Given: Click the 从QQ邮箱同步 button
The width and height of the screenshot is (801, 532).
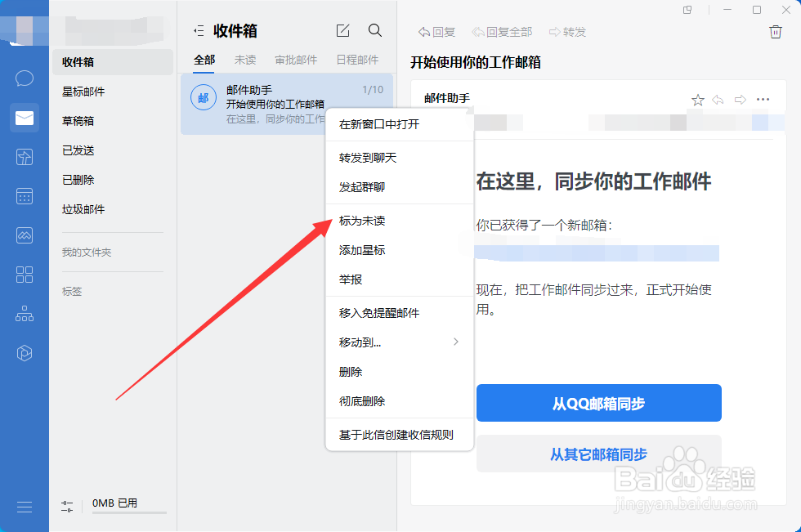Looking at the screenshot, I should [x=598, y=403].
